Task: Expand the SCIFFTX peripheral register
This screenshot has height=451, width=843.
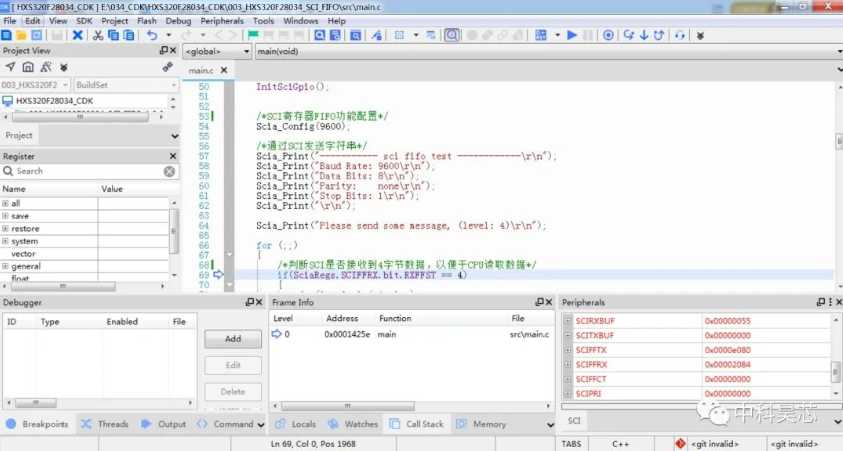Action: (x=568, y=350)
